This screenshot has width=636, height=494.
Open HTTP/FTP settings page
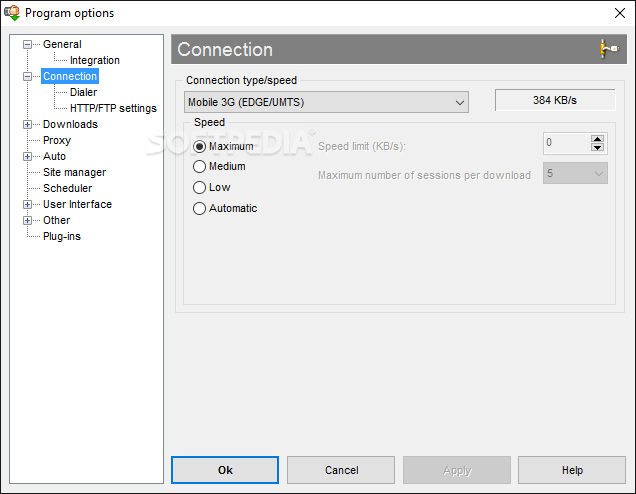113,108
